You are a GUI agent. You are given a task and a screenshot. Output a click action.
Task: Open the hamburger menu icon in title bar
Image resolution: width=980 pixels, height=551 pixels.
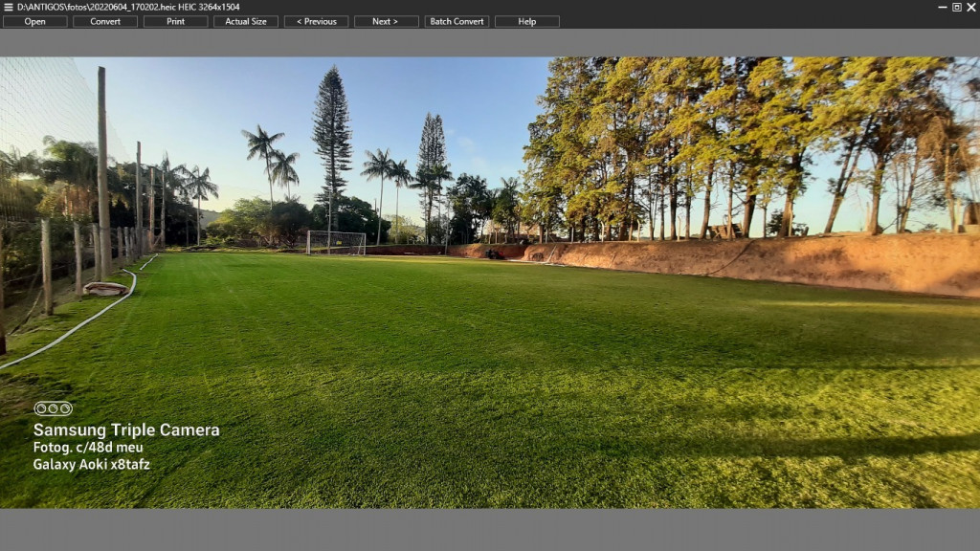pos(8,7)
